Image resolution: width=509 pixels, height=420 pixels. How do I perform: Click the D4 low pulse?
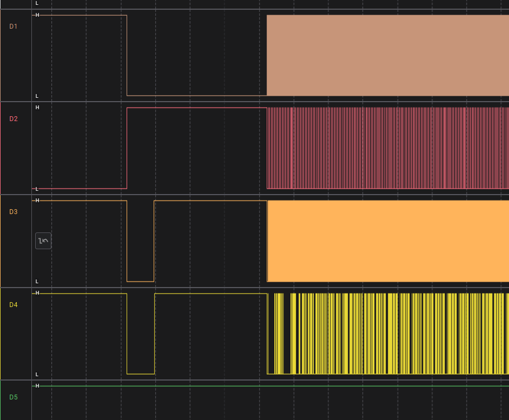(141, 334)
